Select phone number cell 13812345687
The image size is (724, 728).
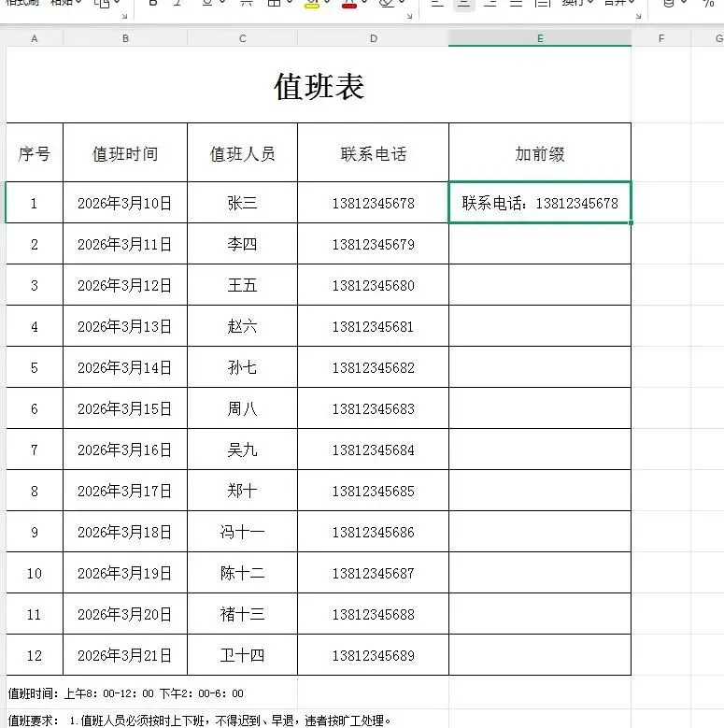(373, 573)
